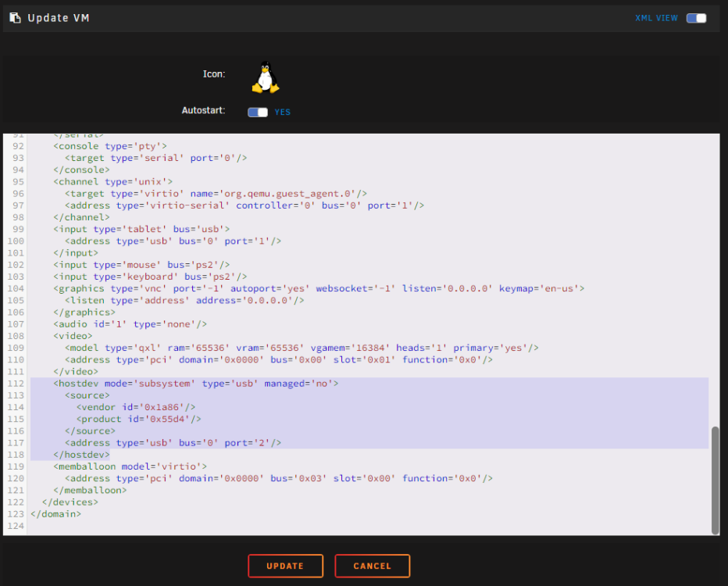Click input type='tablet' line

[x=141, y=229]
